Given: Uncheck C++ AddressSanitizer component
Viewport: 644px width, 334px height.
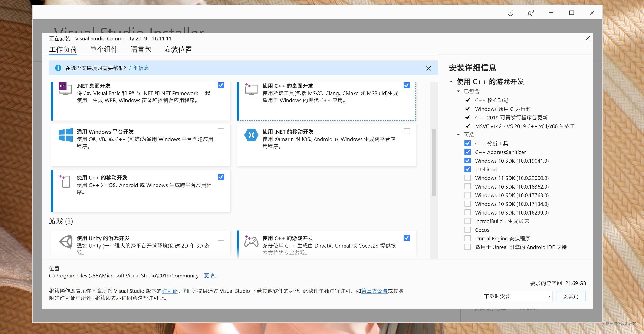Looking at the screenshot, I should point(467,152).
